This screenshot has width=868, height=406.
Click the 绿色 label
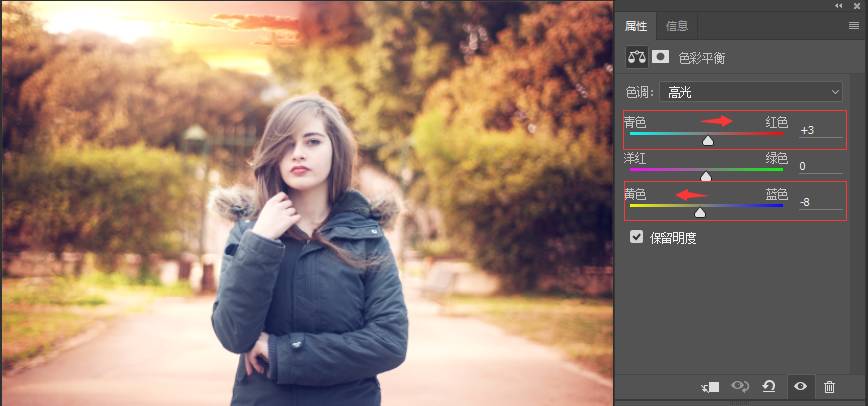click(x=776, y=158)
